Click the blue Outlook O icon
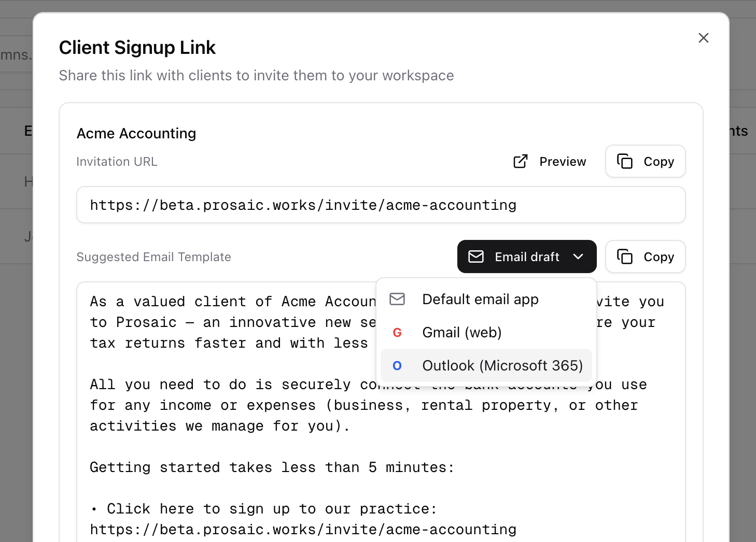 click(x=397, y=366)
